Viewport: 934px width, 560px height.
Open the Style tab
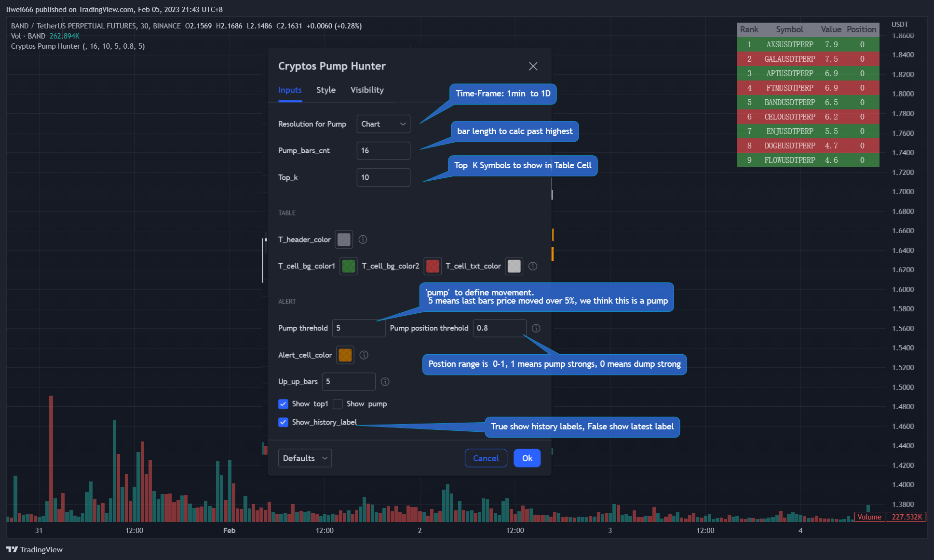(326, 90)
